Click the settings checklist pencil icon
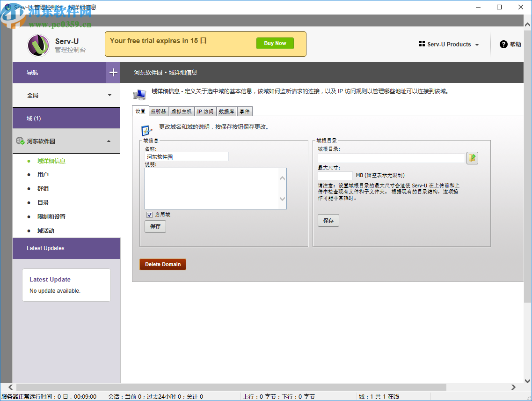Viewport: 532px width, 401px height. [146, 130]
